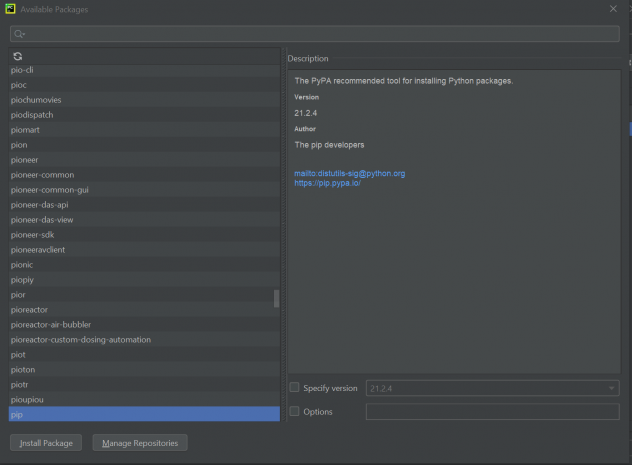Image resolution: width=632 pixels, height=465 pixels.
Task: Select the piodispatch package
Action: click(144, 115)
